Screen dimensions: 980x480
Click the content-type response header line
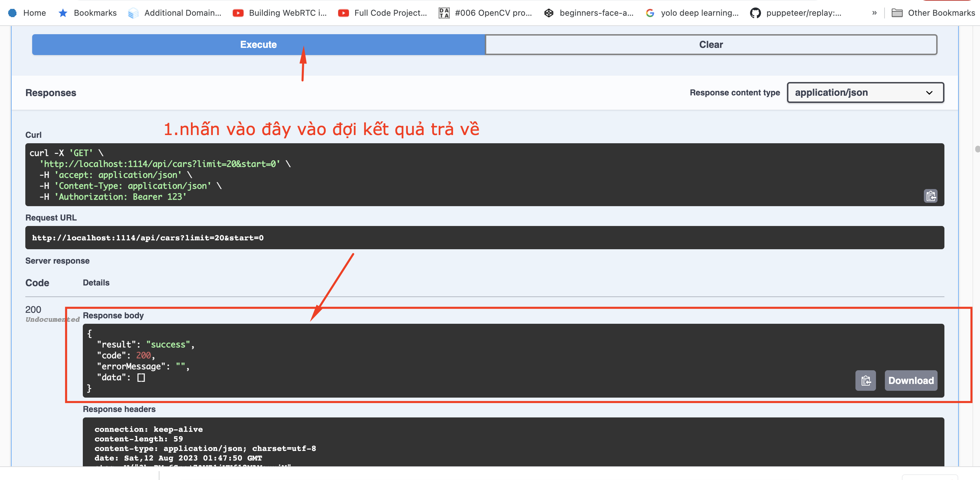tap(205, 449)
